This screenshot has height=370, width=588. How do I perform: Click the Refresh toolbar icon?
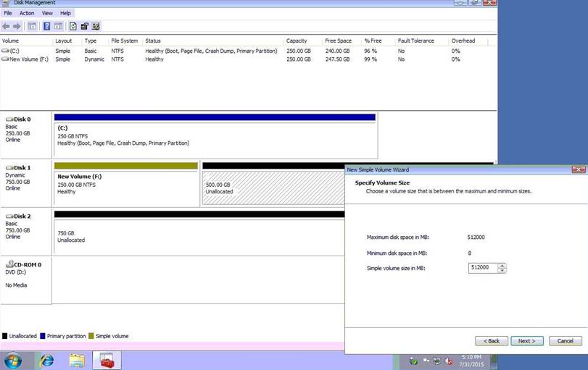73,26
